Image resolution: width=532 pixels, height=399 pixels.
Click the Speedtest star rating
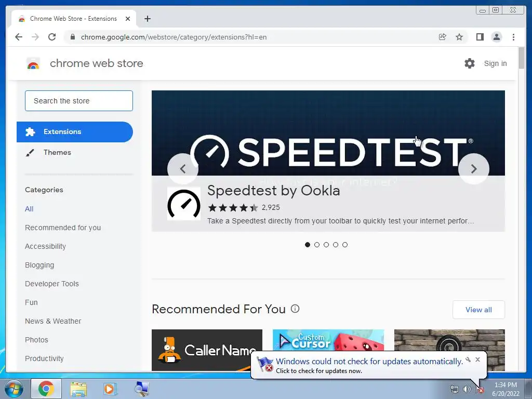[x=233, y=208]
